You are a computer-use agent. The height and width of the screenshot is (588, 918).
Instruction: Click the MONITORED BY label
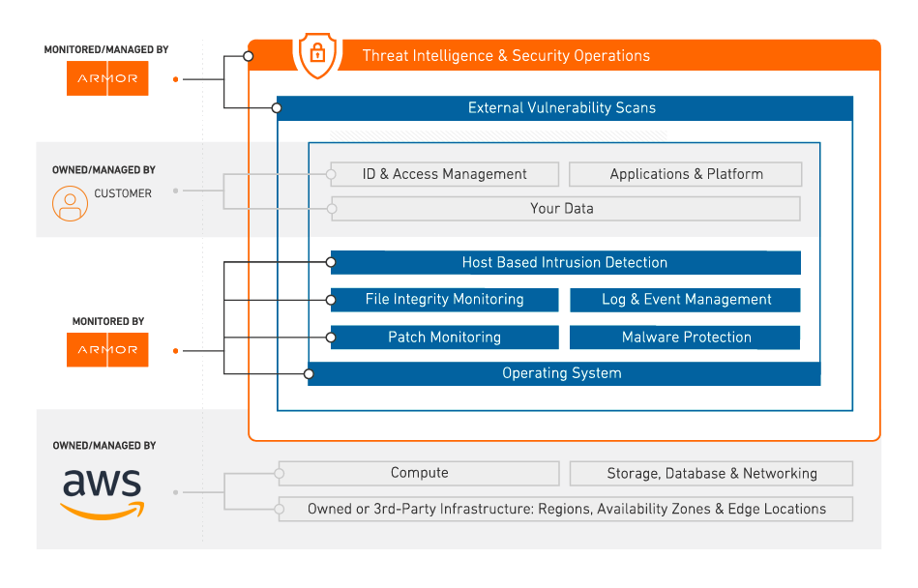coord(107,321)
